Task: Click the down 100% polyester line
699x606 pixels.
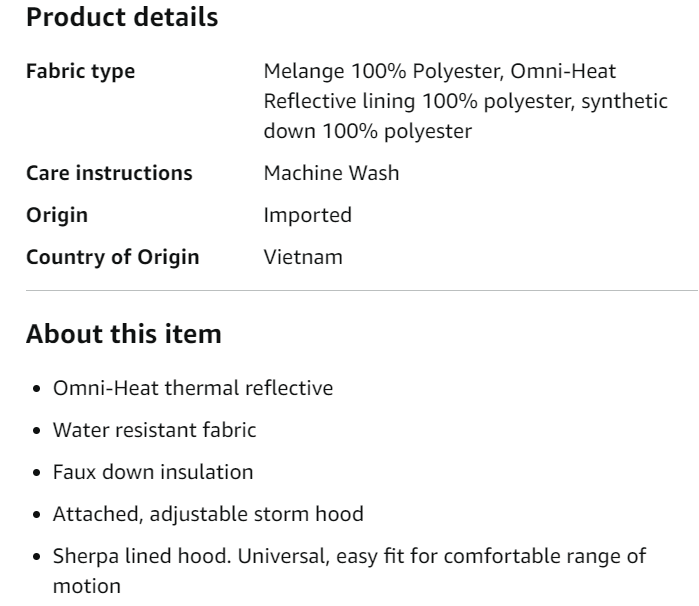Action: pyautogui.click(x=368, y=131)
